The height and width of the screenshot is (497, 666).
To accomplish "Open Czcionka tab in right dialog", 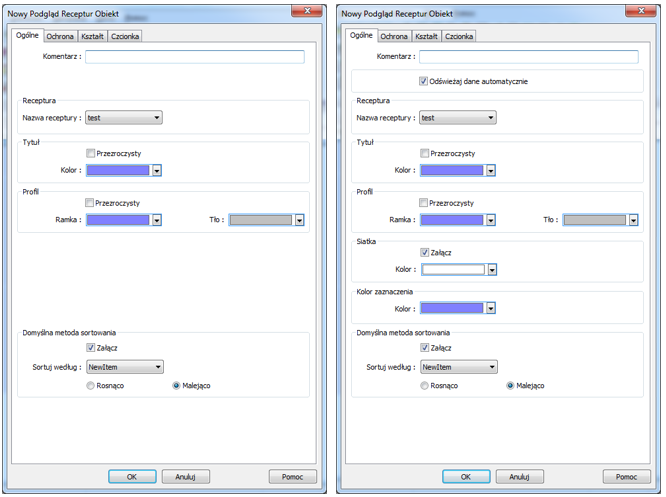I will tap(459, 37).
